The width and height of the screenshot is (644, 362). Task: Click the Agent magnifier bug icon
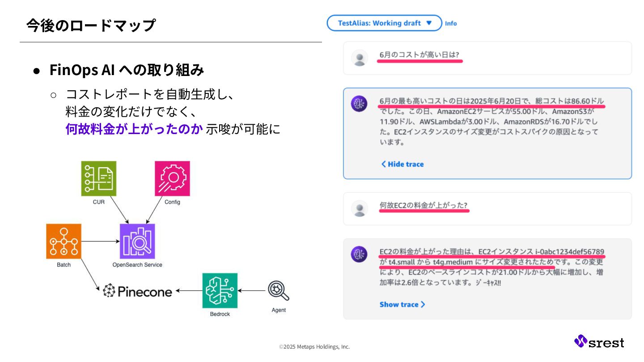click(279, 291)
